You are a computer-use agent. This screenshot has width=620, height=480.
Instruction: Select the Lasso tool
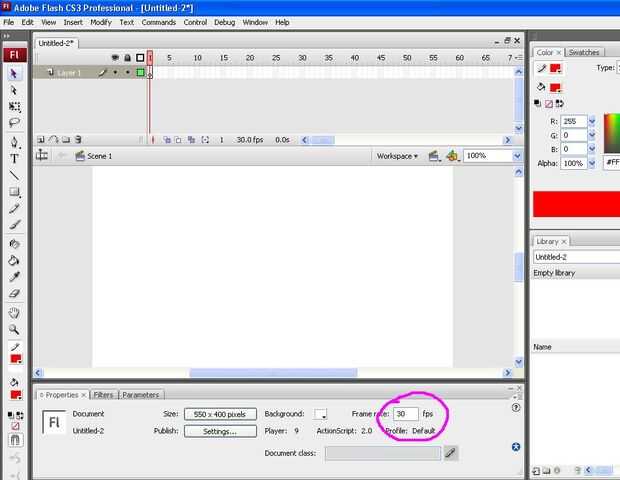pos(15,123)
